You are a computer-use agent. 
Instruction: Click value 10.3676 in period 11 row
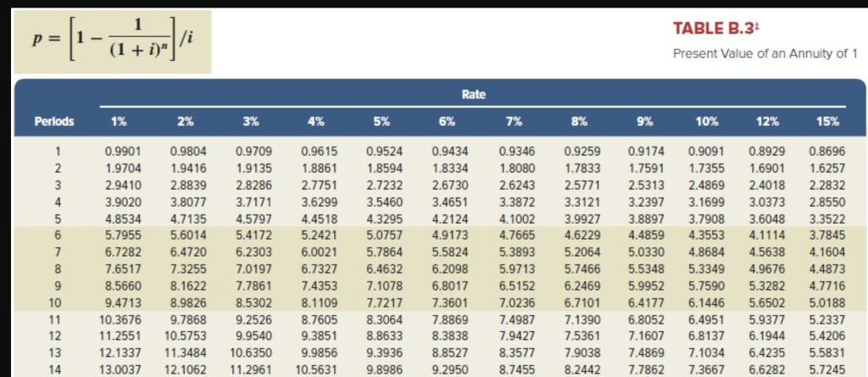click(120, 319)
